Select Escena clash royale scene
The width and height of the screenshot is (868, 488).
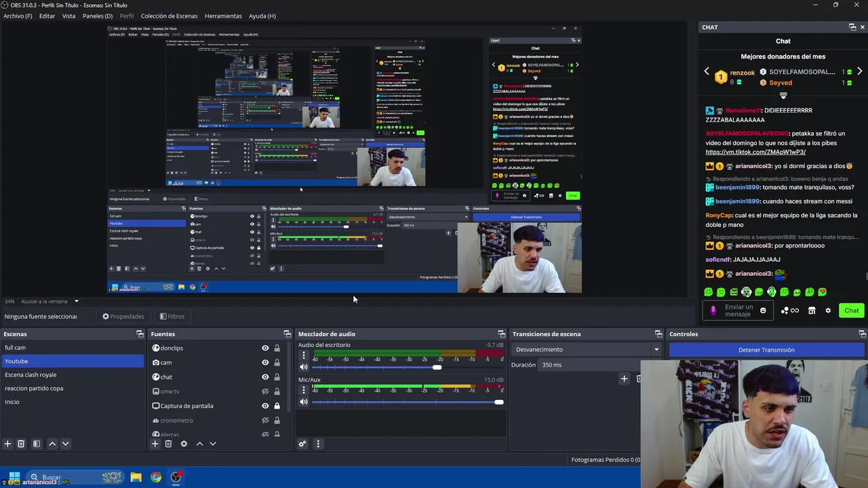[72, 375]
